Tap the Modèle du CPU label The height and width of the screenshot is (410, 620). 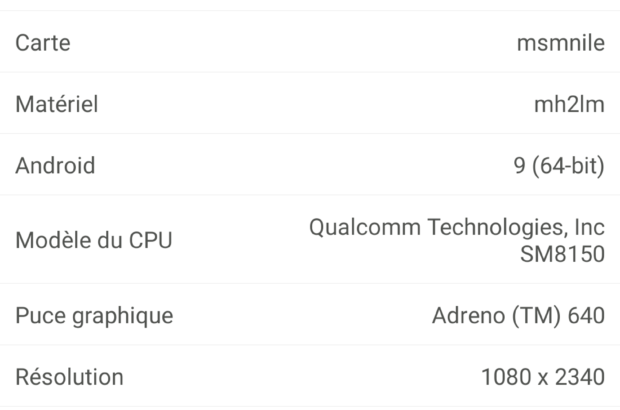(x=93, y=240)
